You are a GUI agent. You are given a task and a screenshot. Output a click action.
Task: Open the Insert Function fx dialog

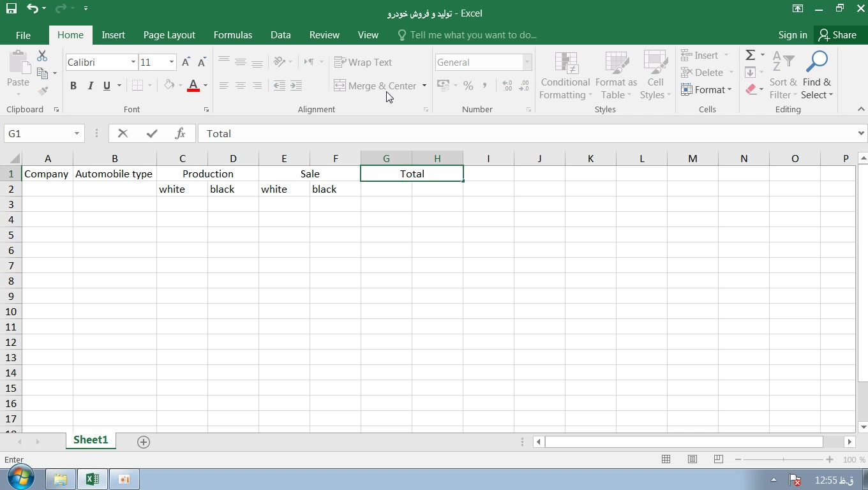[180, 133]
